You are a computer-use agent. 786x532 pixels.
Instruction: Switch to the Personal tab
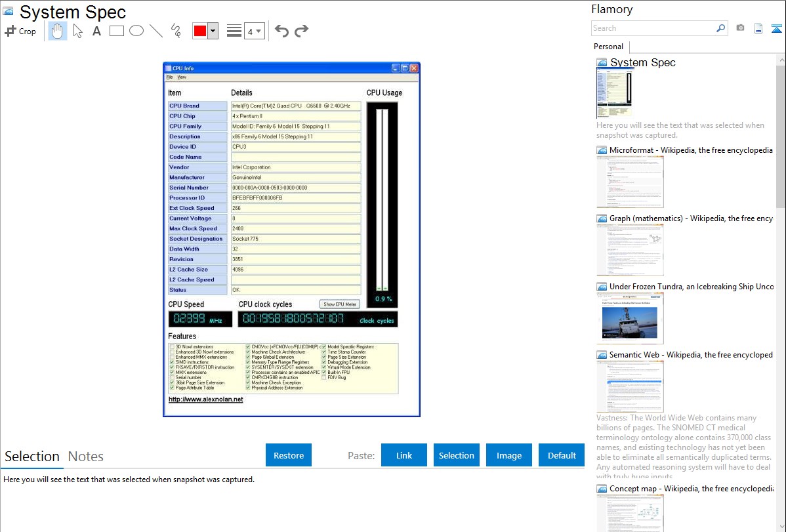(x=608, y=47)
